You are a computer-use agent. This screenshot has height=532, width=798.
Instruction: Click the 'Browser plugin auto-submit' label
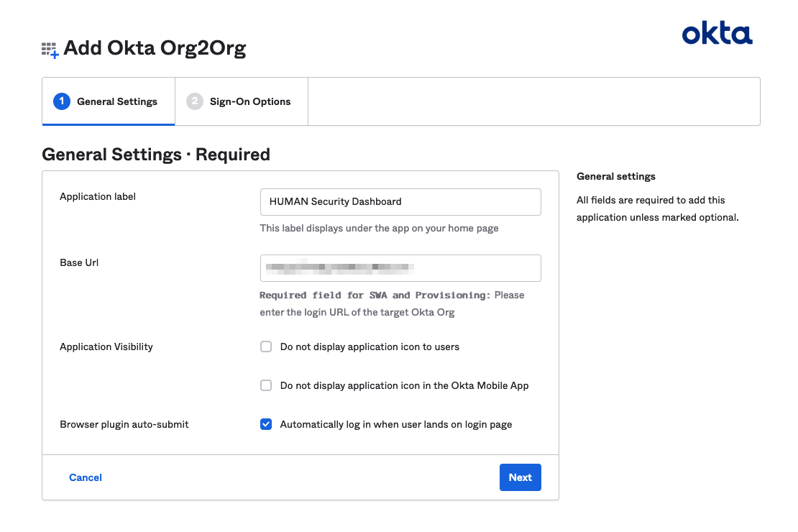[124, 424]
